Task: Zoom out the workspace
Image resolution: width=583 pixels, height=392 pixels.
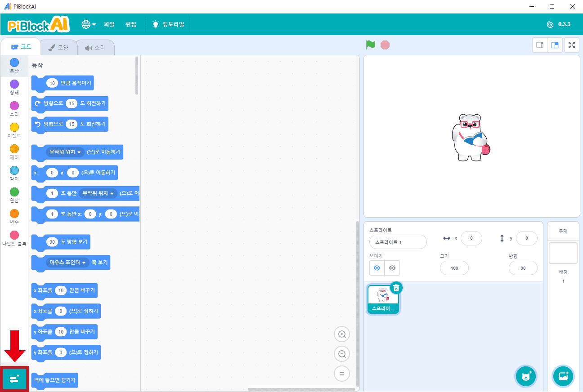Action: [x=342, y=354]
